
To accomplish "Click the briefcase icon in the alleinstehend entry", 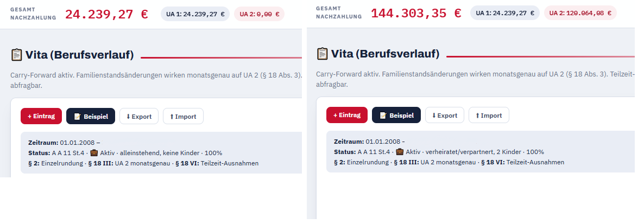I will 94,152.
